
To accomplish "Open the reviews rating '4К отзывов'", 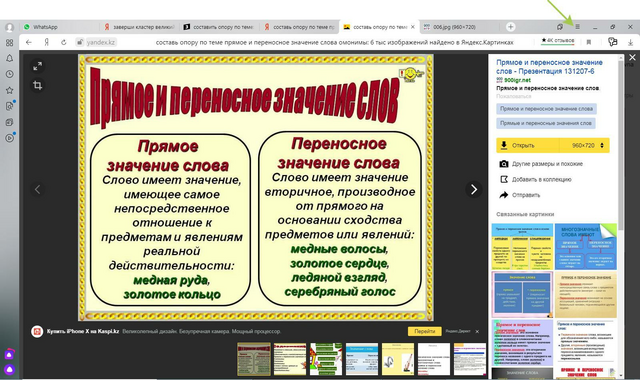I will [558, 41].
